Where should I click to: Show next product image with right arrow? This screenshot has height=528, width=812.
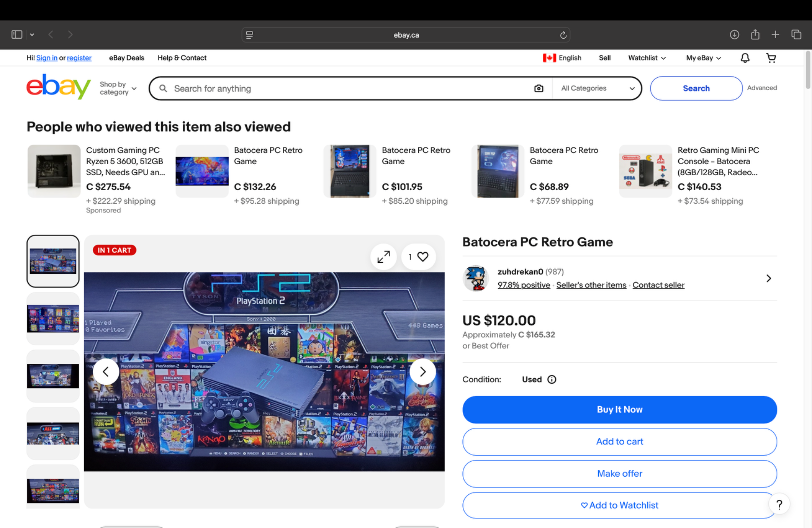pyautogui.click(x=422, y=372)
